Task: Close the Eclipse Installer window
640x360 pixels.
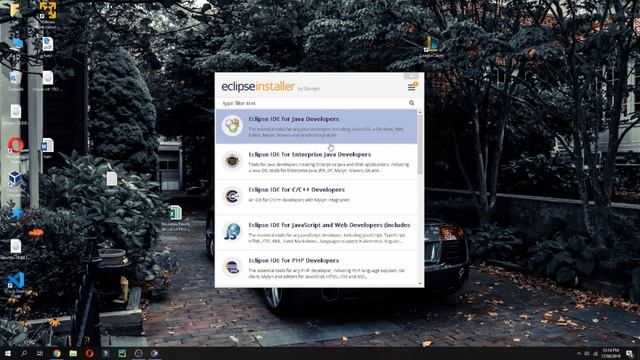Action: click(411, 76)
